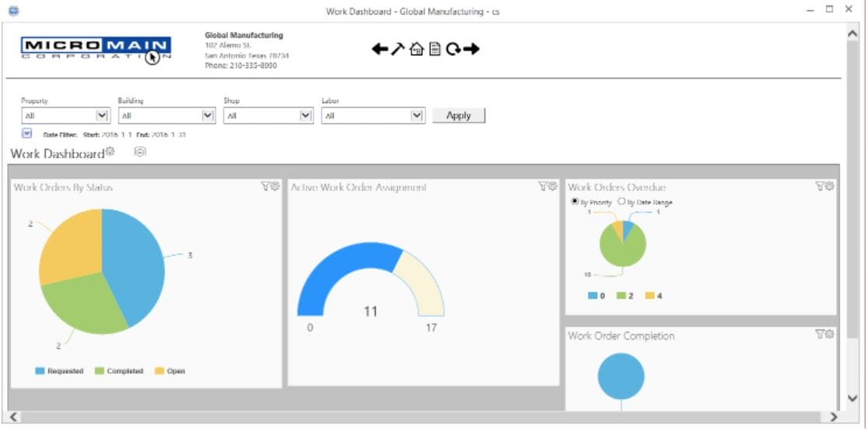The height and width of the screenshot is (440, 868).
Task: Select the By Date Range radio button
Action: [621, 201]
